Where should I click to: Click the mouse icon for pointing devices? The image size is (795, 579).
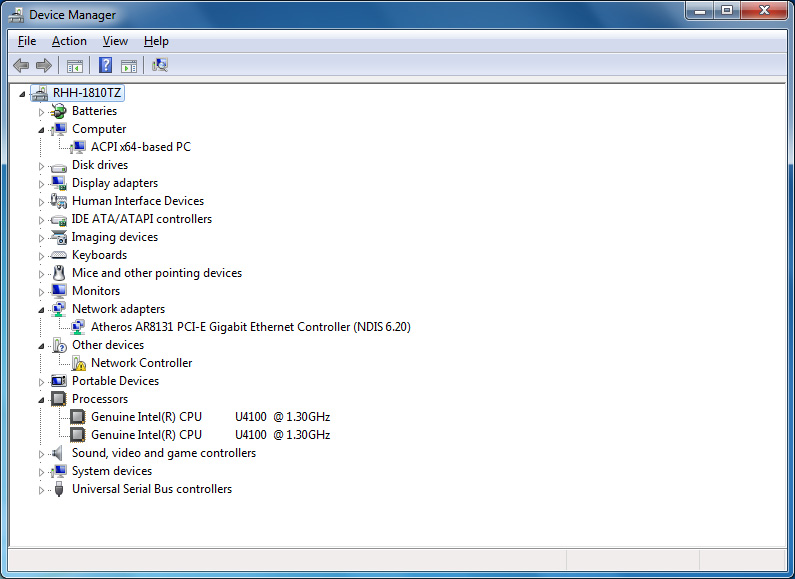point(59,273)
